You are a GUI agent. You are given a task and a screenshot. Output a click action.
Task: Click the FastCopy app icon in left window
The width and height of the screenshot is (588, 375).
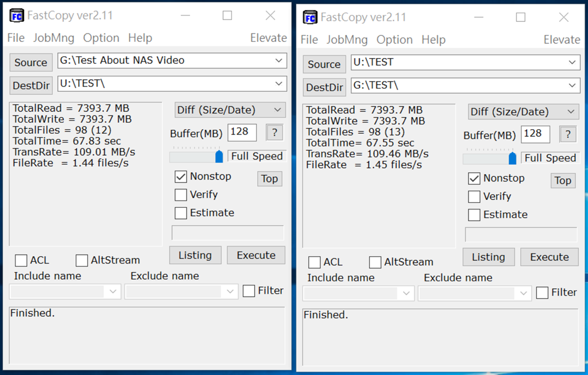point(17,16)
